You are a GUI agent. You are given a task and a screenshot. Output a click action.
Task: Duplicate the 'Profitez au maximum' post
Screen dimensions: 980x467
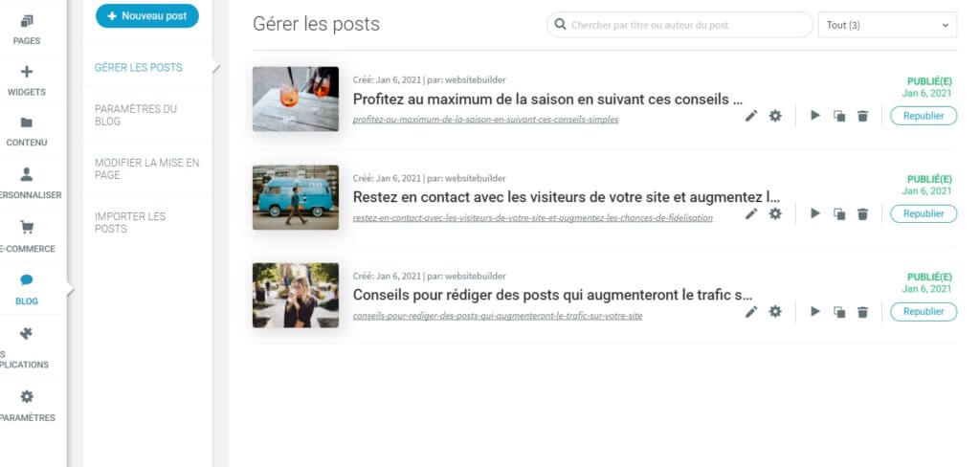tap(839, 116)
